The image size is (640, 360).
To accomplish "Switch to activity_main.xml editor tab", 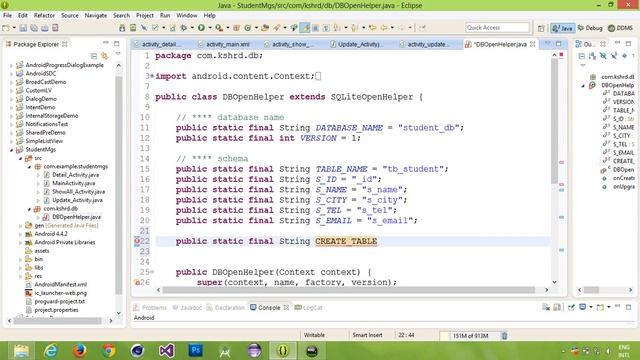I will (x=227, y=44).
